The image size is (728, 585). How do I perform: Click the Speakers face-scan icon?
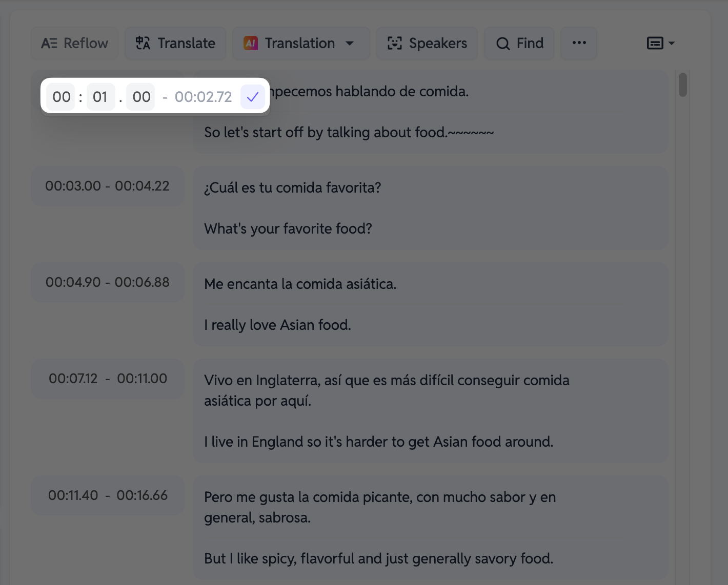point(395,44)
